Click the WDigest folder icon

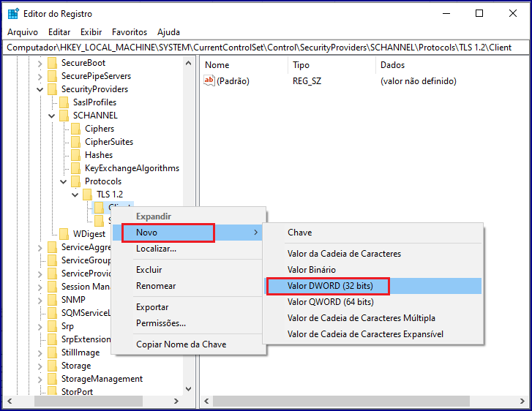(x=64, y=234)
